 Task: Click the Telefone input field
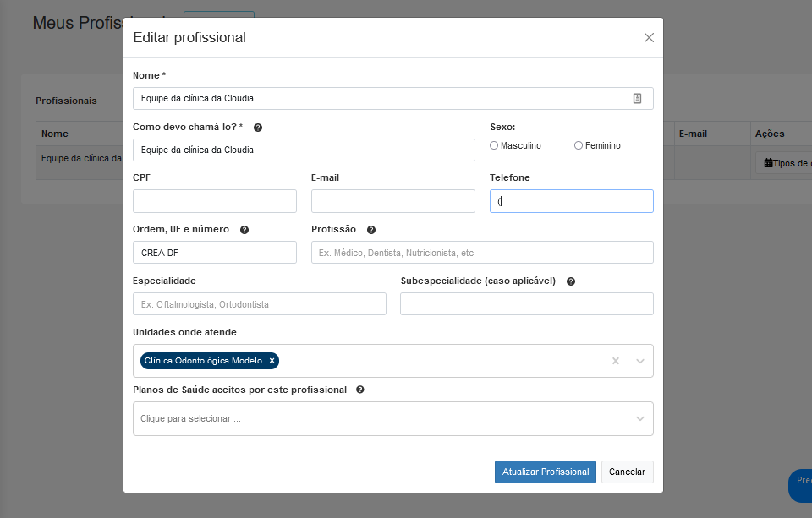tap(572, 201)
